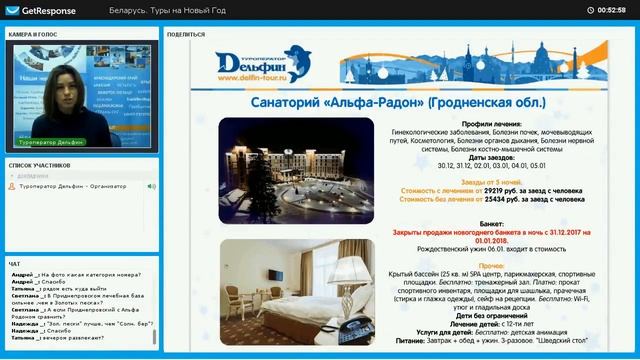Click the speaker icon next to Туроператор Дельфин
640x360 pixels.
(152, 186)
